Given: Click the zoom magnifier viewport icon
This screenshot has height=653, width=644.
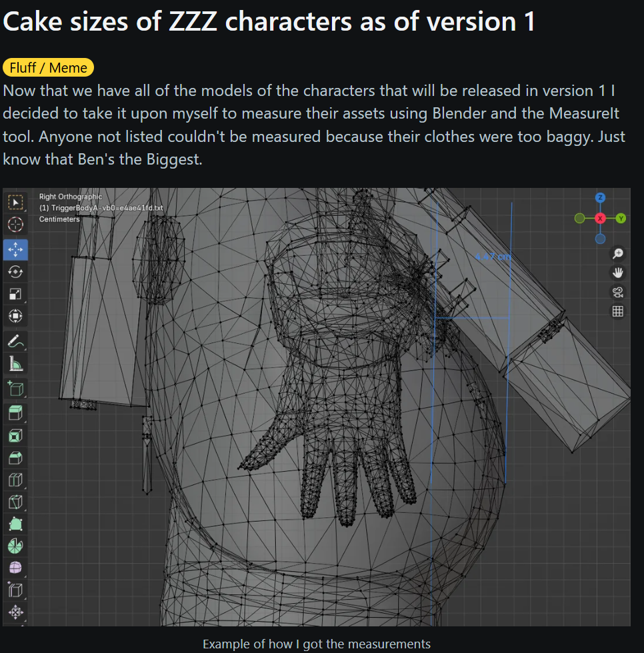Looking at the screenshot, I should point(618,253).
